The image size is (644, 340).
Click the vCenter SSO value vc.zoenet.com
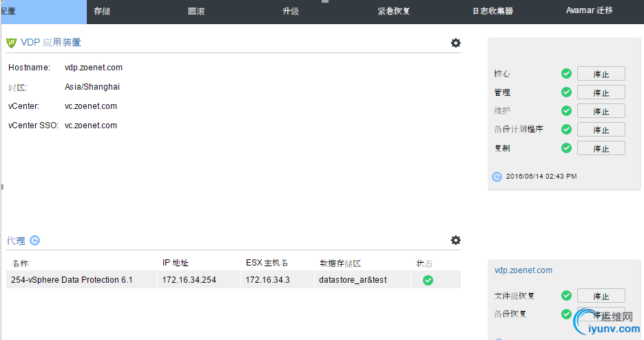point(91,126)
